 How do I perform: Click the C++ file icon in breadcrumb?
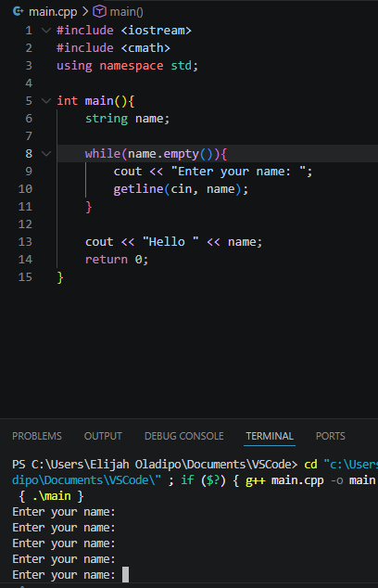tap(18, 12)
